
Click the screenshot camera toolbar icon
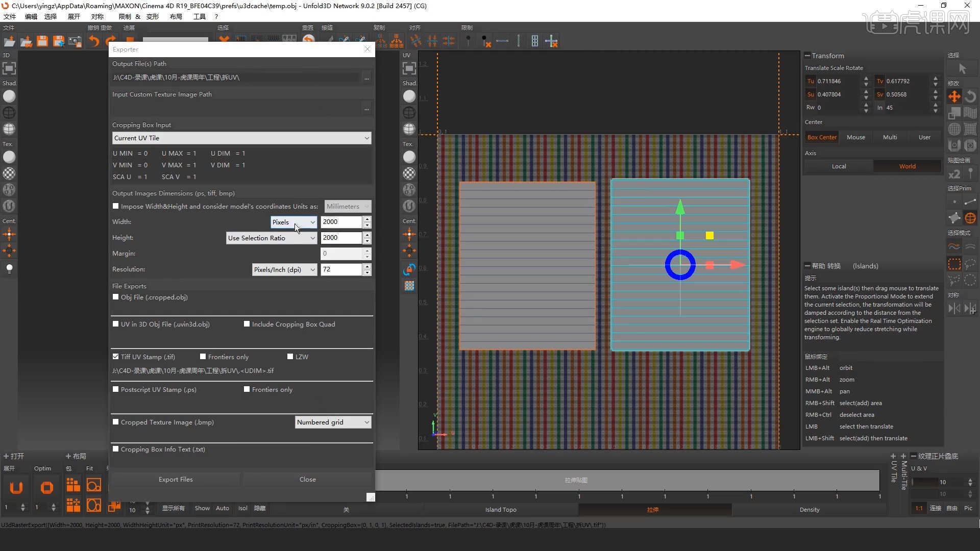pos(75,41)
